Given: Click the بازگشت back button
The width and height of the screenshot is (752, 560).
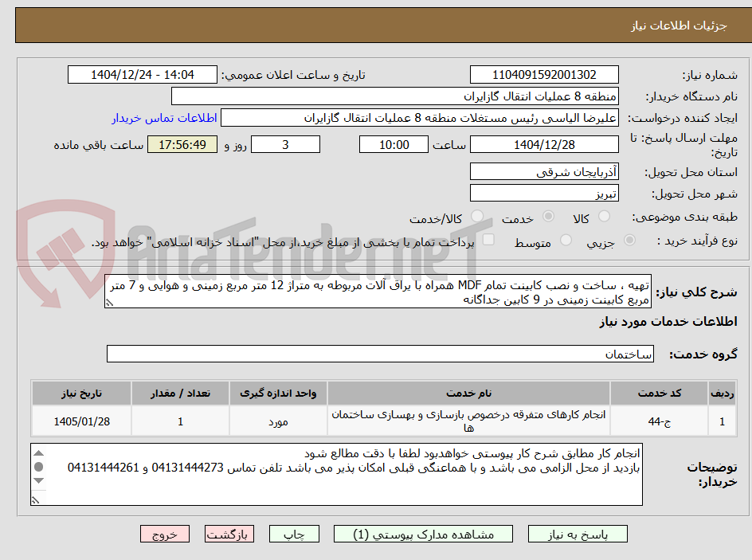Looking at the screenshot, I should pyautogui.click(x=229, y=534).
